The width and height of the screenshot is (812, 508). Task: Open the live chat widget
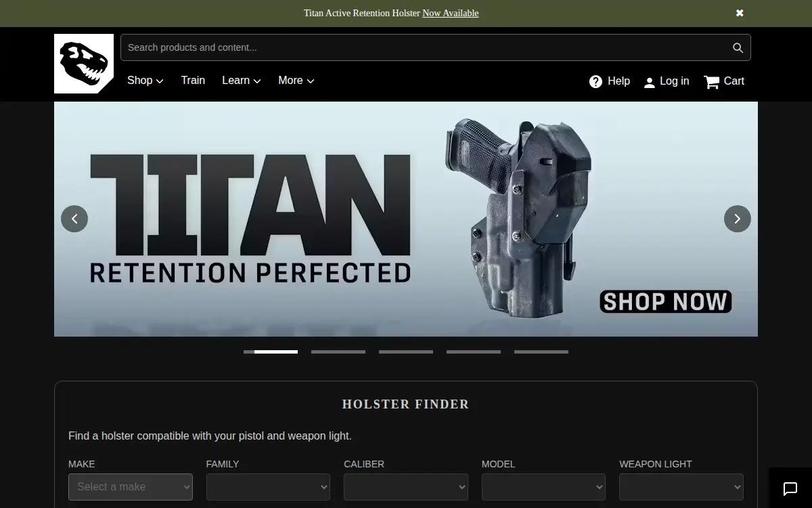(790, 488)
